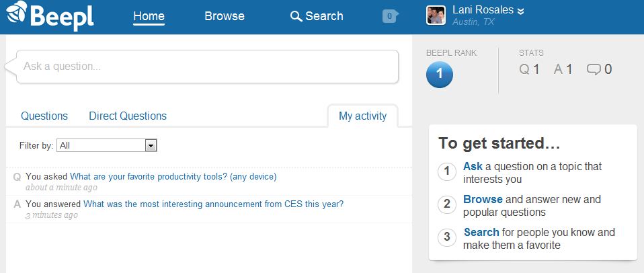The width and height of the screenshot is (644, 273).
Task: Expand the Lani Rosales user menu arrow
Action: pyautogui.click(x=521, y=10)
